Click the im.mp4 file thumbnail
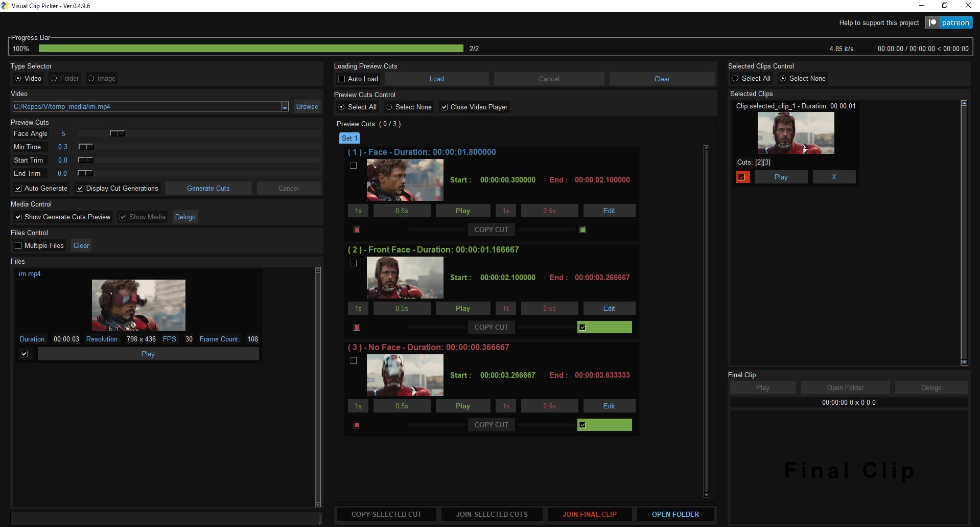Viewport: 980px width, 527px height. point(138,305)
